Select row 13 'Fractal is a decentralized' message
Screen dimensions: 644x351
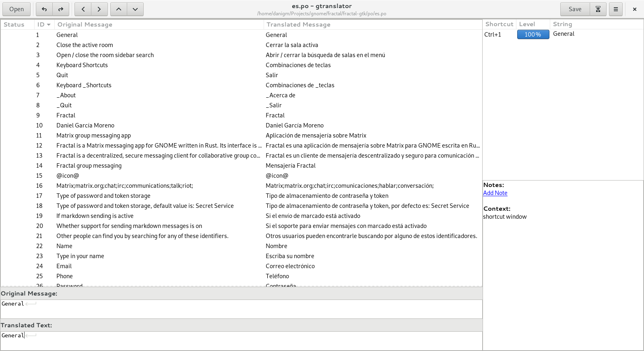[242, 156]
